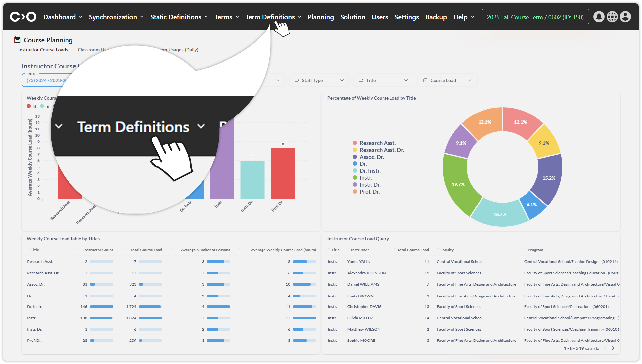Viewport: 642px width, 364px height.
Task: Select the 2025 Fall Course Term button
Action: [535, 17]
